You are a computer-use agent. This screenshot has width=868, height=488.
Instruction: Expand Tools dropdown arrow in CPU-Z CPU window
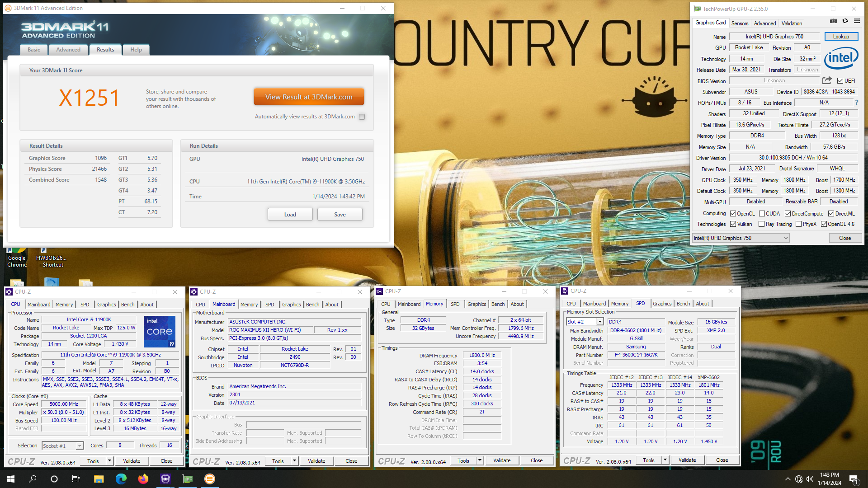pyautogui.click(x=109, y=461)
